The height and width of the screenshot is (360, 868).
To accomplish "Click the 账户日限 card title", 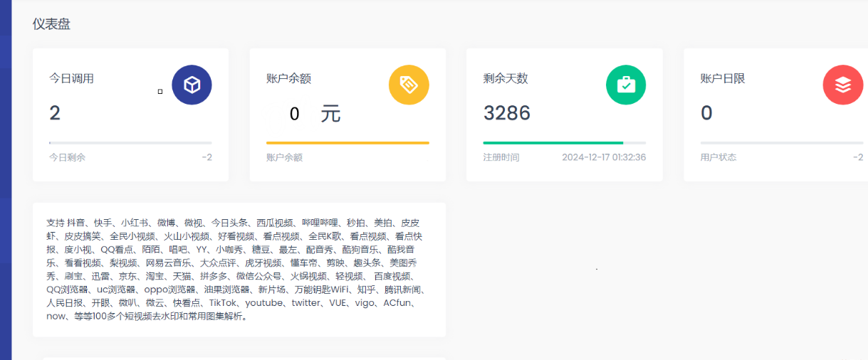I will pyautogui.click(x=723, y=79).
